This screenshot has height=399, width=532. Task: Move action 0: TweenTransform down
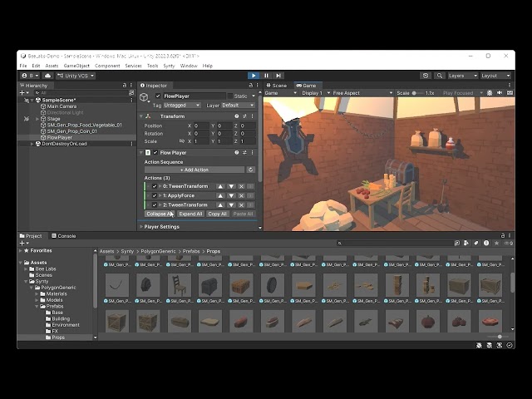click(x=231, y=186)
